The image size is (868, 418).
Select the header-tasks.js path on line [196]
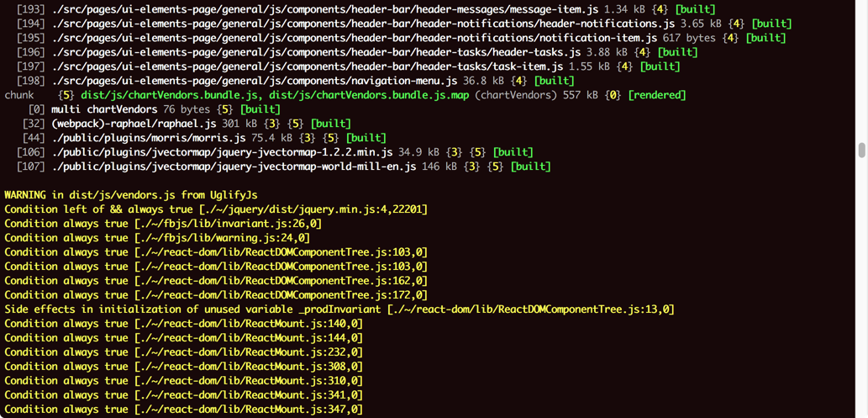pos(316,52)
